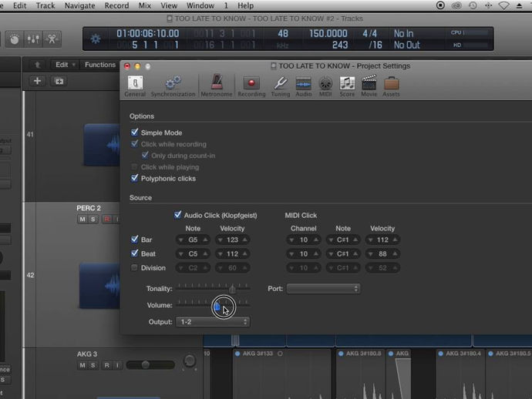Open the General project settings tab
Viewport: 532px width, 399px height.
tap(135, 86)
